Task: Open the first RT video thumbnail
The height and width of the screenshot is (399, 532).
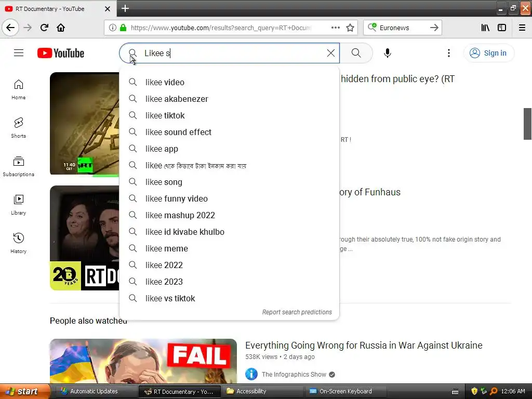Action: coord(85,124)
